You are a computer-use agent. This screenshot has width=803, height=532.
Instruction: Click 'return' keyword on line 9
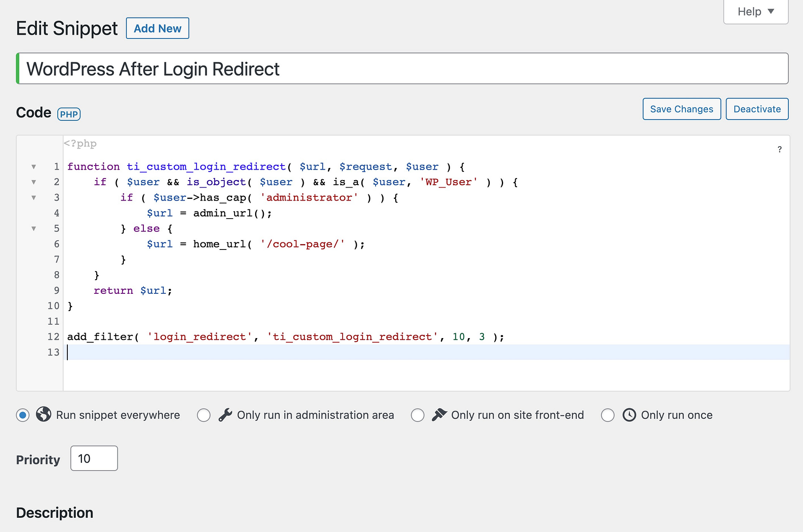[113, 290]
